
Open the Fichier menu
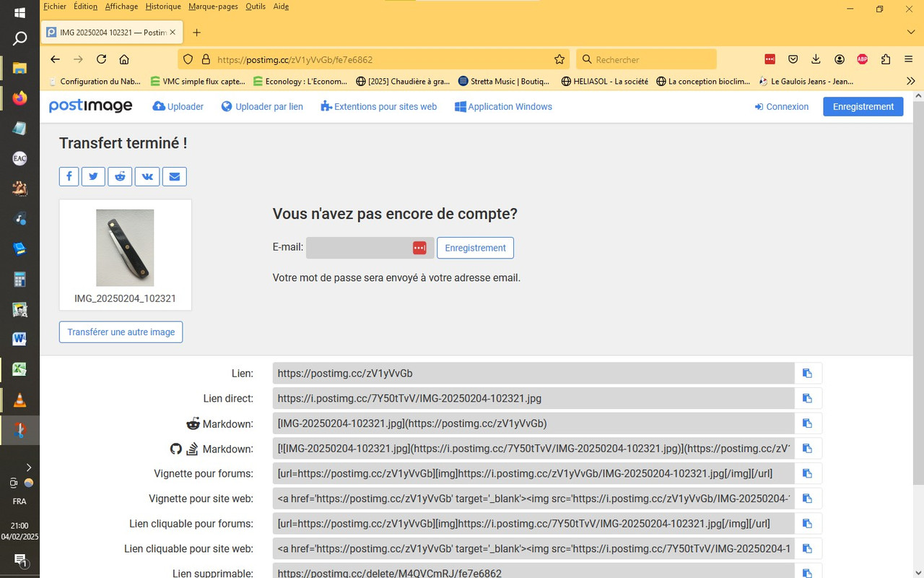tap(55, 7)
